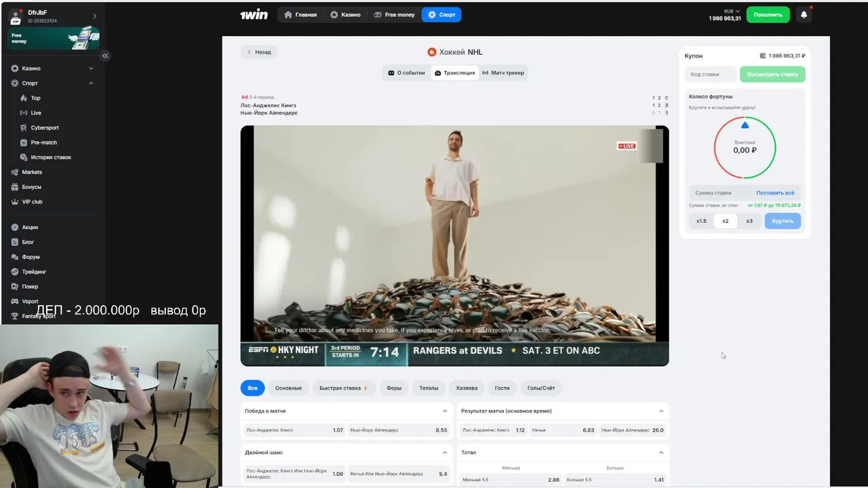Open Markets in sidebar
Screen dimensions: 868x488
(32, 172)
